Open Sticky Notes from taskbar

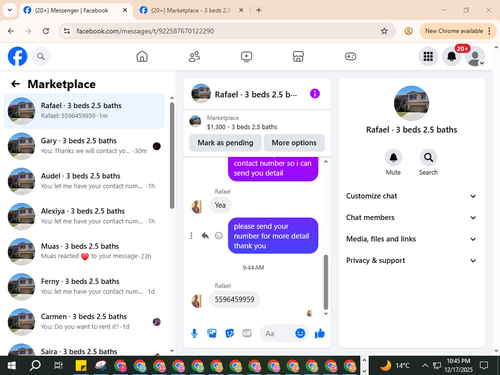(81, 366)
